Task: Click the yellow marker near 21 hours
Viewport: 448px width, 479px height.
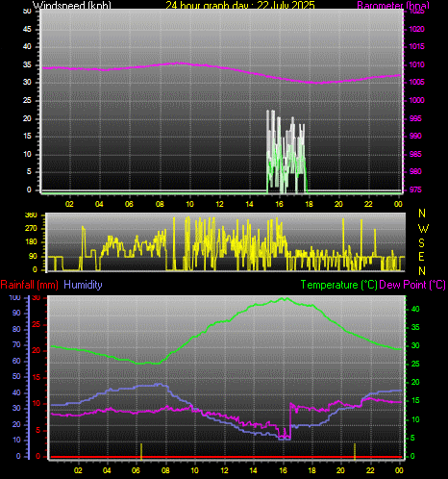Action: pyautogui.click(x=355, y=451)
